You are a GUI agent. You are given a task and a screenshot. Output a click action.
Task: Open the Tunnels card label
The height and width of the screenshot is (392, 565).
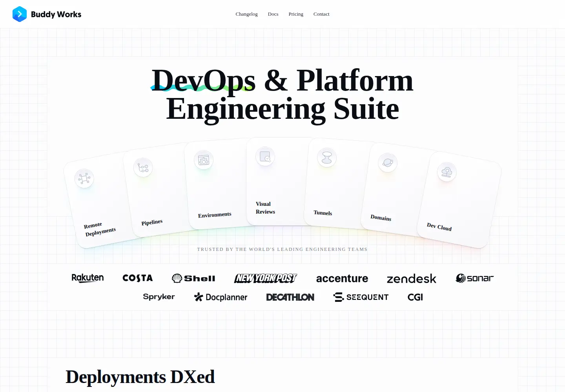(323, 213)
